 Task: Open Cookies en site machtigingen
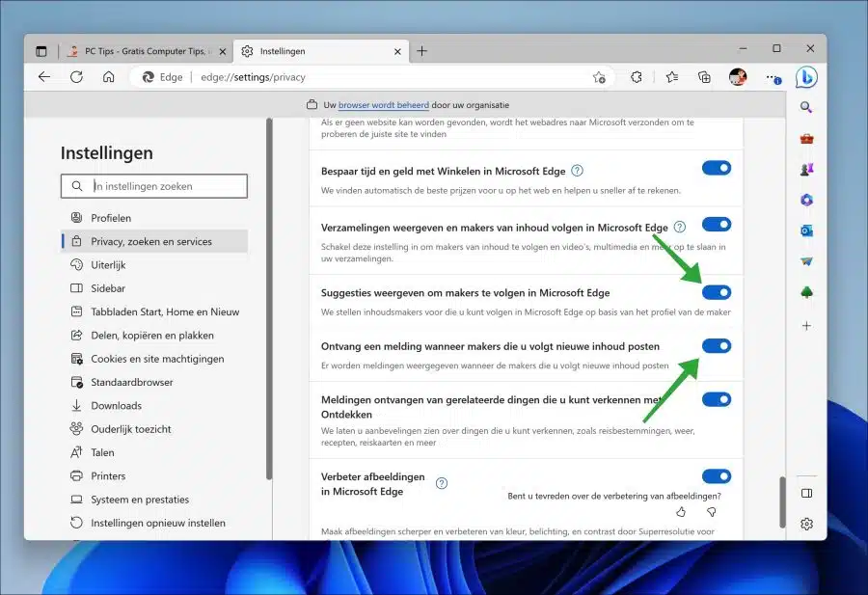[154, 359]
